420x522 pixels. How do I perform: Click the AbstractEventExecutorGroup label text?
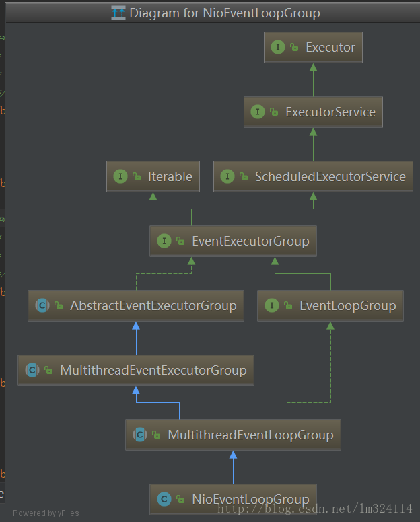tap(153, 305)
